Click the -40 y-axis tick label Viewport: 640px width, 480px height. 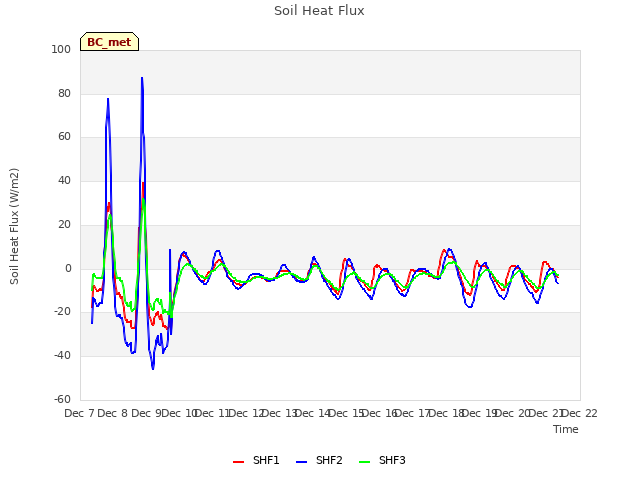[x=62, y=356]
